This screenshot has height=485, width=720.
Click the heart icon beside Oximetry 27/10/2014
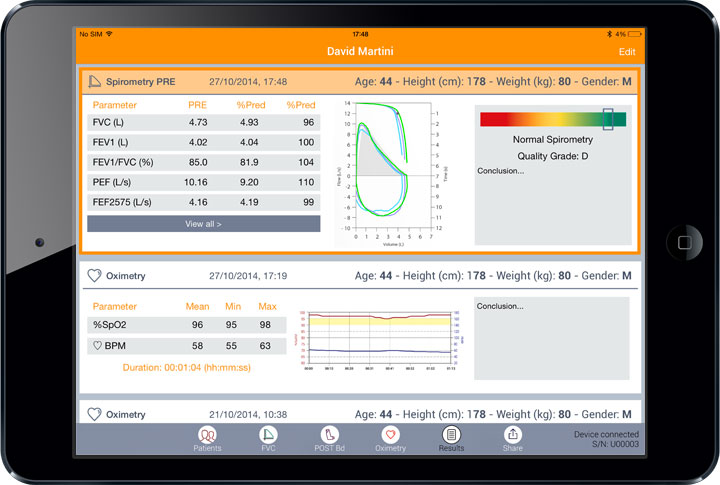tap(95, 275)
